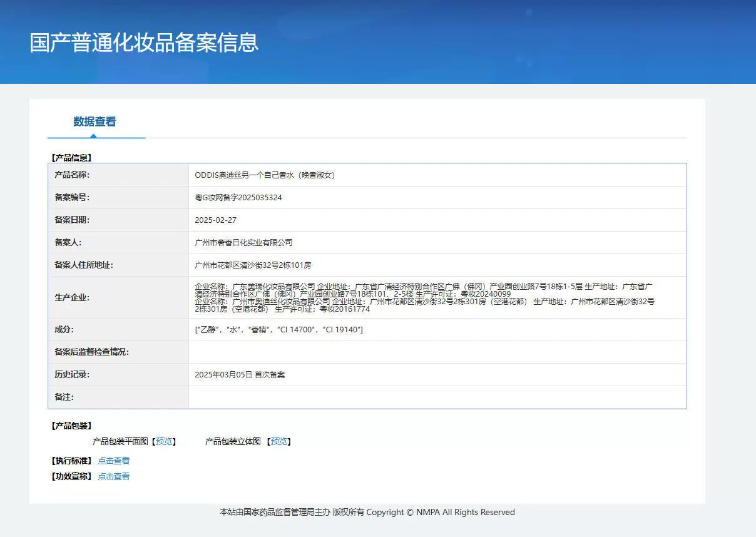Click the 【产品包装】 section header
The image size is (756, 537).
pyautogui.click(x=70, y=426)
